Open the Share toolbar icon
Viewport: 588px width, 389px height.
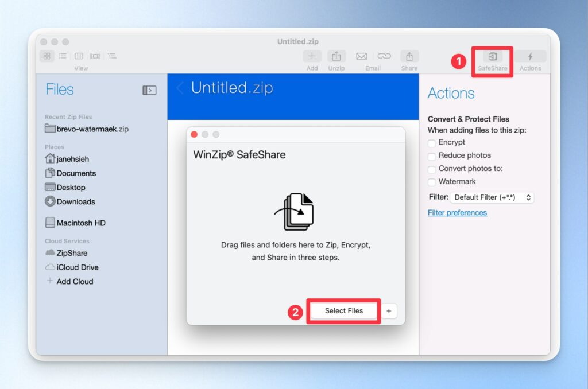(x=409, y=56)
